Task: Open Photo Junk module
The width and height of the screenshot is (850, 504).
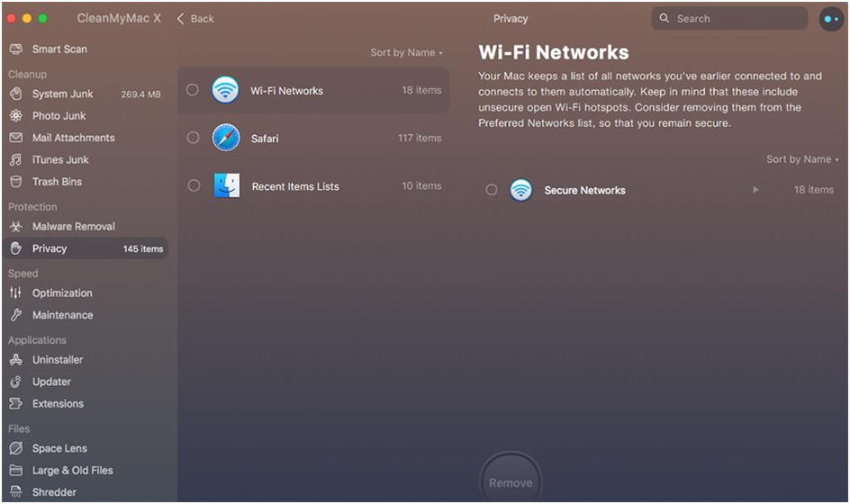Action: point(59,115)
